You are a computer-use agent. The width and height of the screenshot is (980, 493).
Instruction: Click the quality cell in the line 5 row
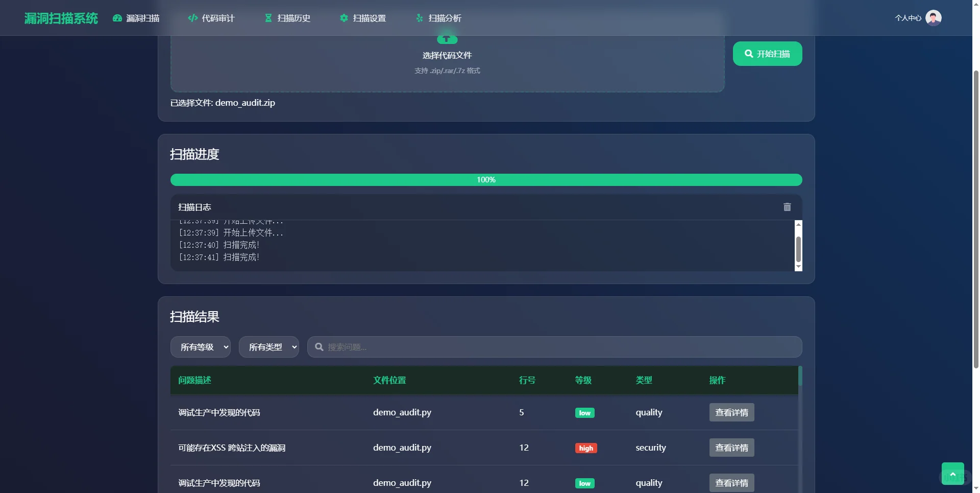[x=649, y=412]
